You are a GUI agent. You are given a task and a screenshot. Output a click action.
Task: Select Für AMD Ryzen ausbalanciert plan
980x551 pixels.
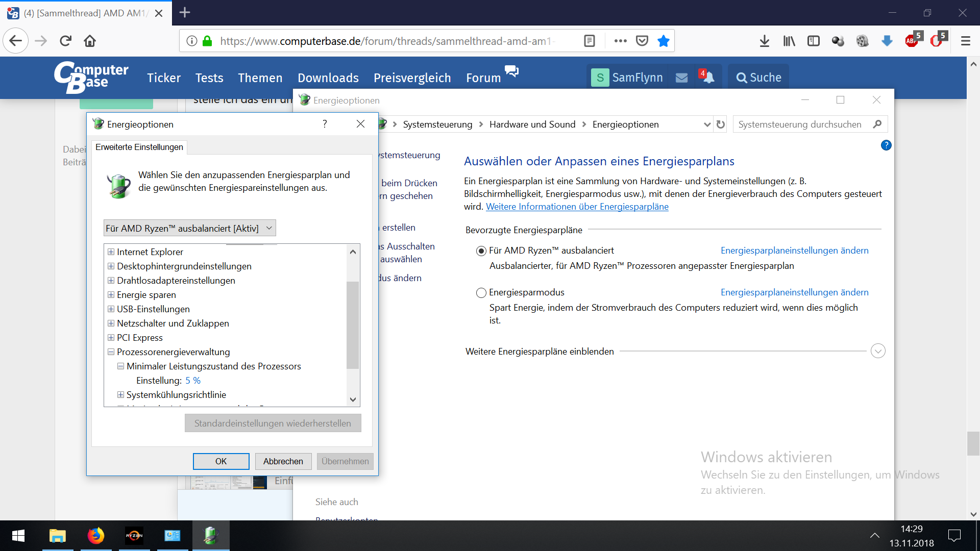click(481, 251)
